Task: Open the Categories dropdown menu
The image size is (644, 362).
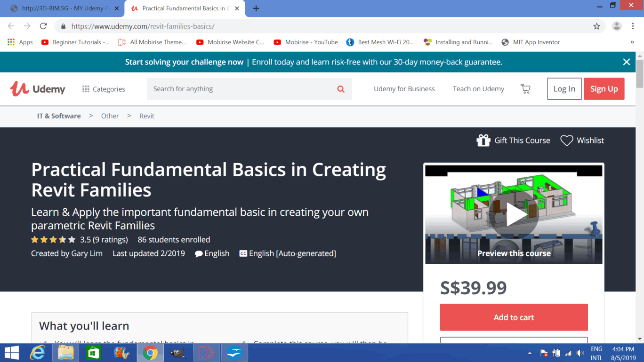Action: 104,89
